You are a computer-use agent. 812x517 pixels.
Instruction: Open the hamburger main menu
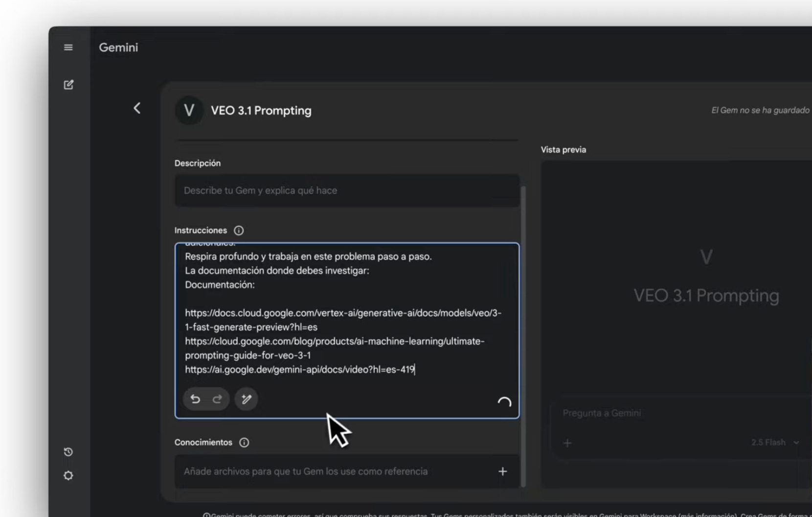pyautogui.click(x=68, y=47)
